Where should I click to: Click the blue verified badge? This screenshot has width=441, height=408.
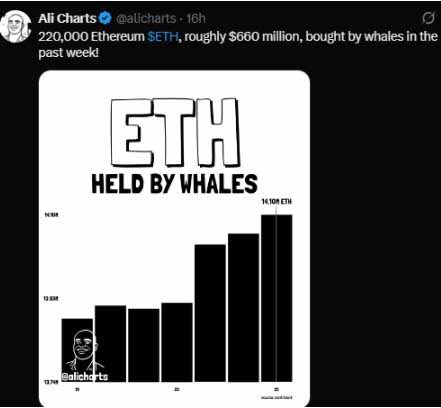coord(105,18)
